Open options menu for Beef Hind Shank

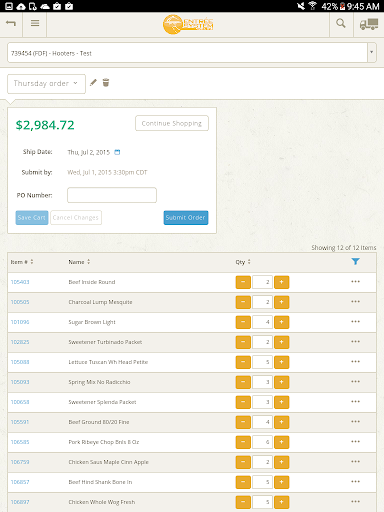click(x=355, y=482)
